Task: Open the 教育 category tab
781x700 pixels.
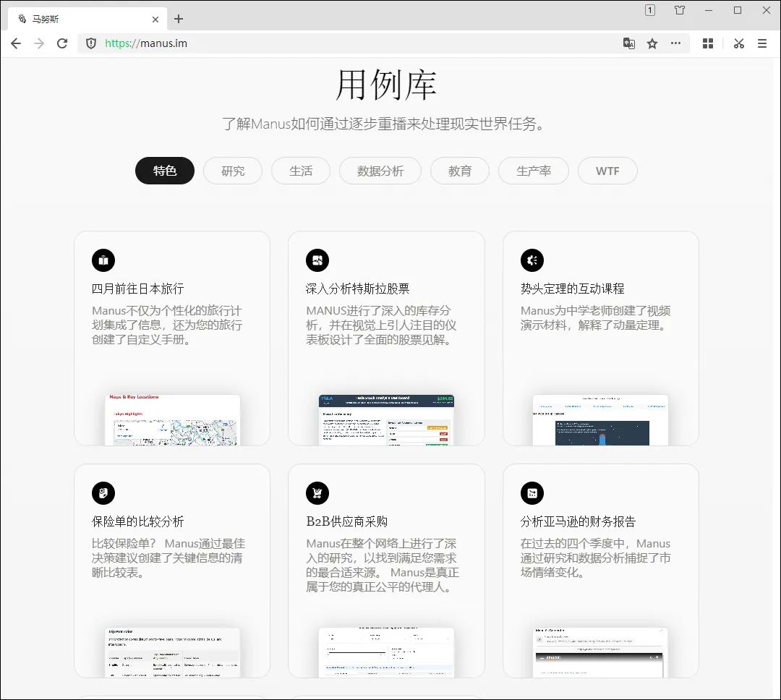Action: click(460, 171)
